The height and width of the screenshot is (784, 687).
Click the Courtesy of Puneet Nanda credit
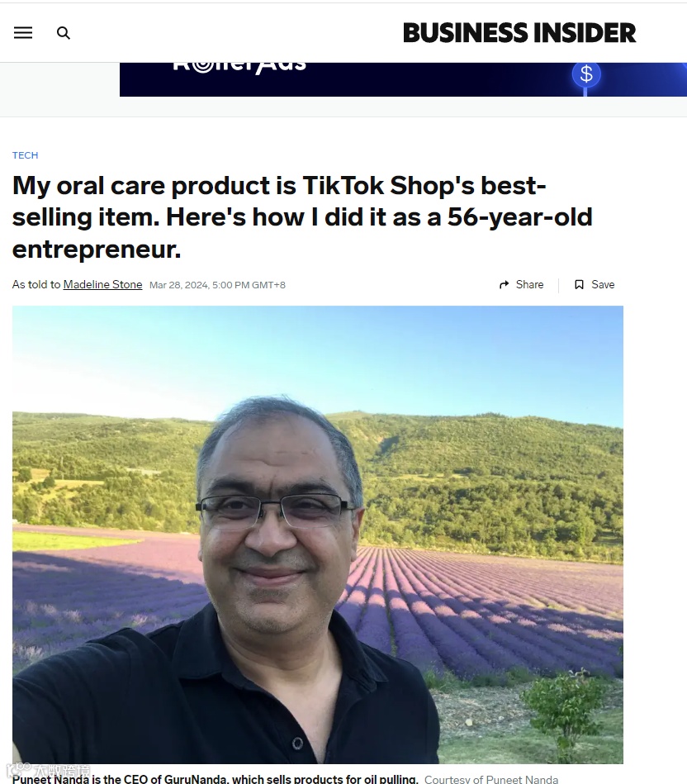(x=491, y=779)
